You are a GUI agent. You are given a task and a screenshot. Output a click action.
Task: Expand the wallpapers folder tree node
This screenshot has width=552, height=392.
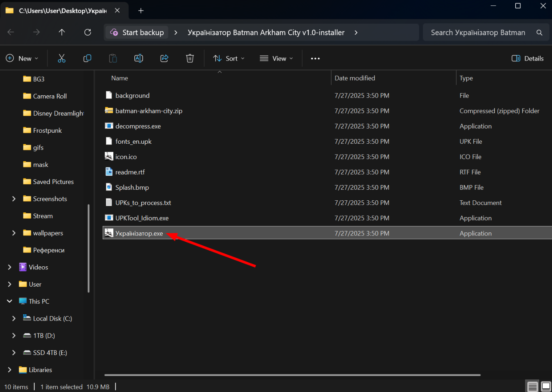pyautogui.click(x=14, y=233)
